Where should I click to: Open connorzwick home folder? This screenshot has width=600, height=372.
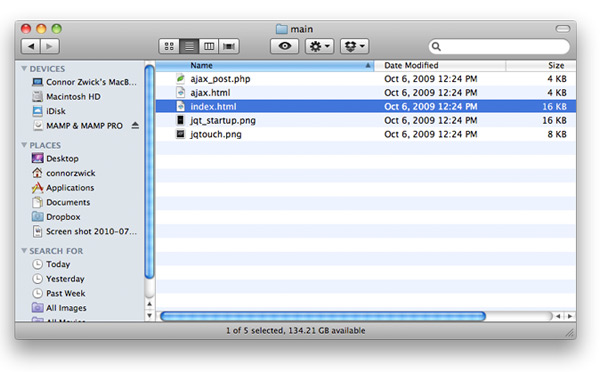pyautogui.click(x=64, y=173)
